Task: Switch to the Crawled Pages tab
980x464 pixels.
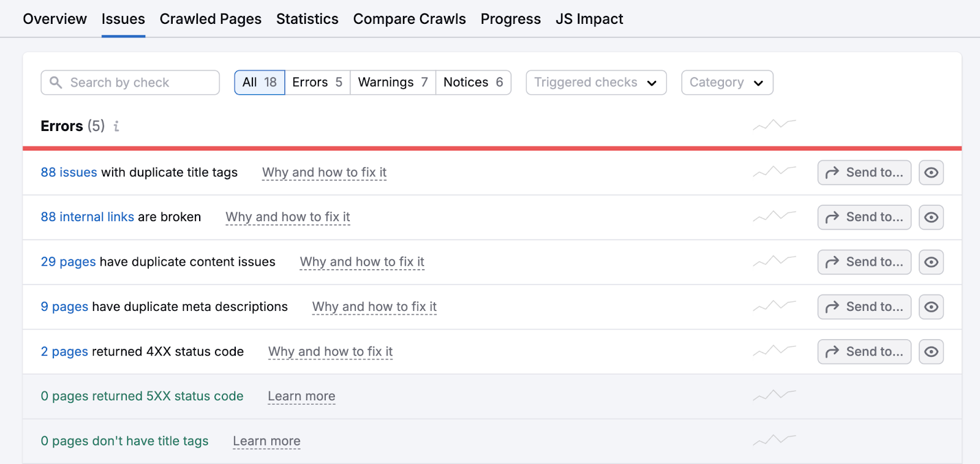Action: tap(210, 19)
